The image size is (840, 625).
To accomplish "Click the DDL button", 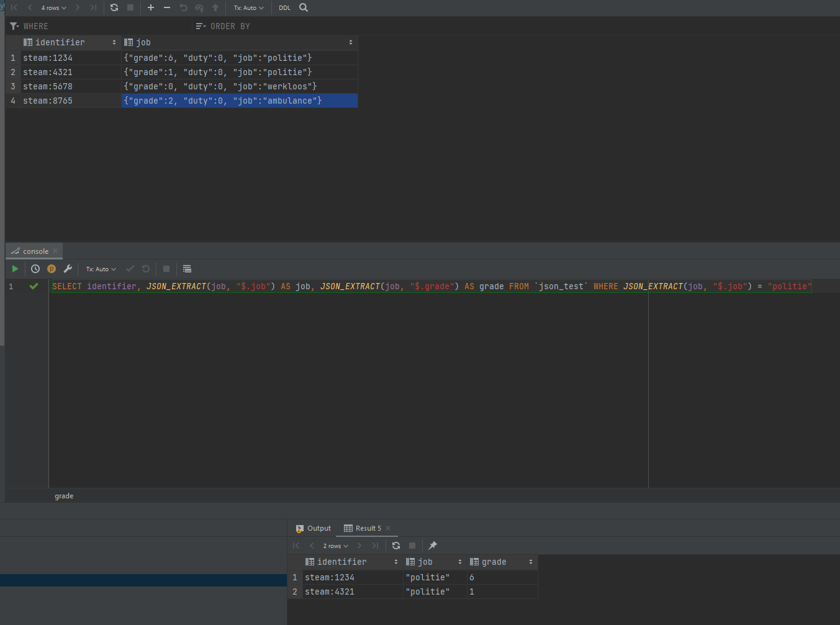I will pos(284,8).
